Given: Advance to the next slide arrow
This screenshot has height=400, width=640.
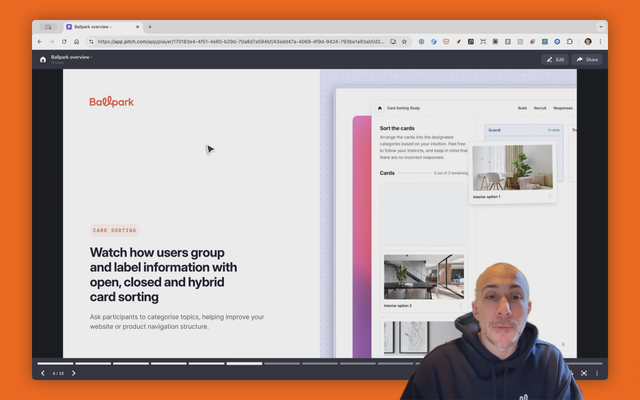Looking at the screenshot, I should pyautogui.click(x=73, y=373).
